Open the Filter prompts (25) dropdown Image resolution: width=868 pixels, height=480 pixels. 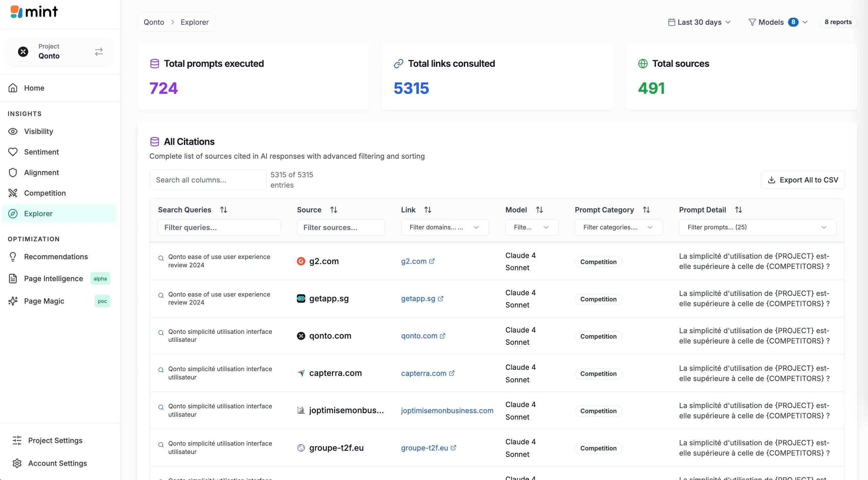pos(758,227)
